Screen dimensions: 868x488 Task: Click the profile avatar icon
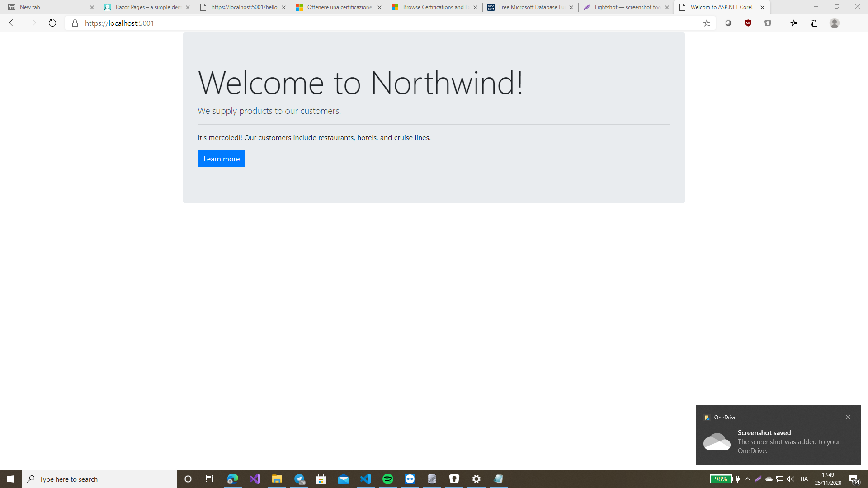834,23
